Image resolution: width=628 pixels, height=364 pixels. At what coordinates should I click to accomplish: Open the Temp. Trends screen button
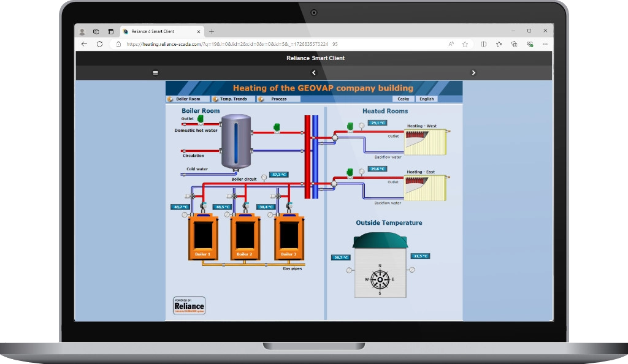(x=234, y=99)
